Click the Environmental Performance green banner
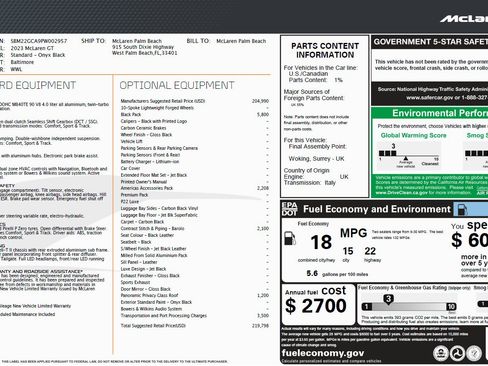This screenshot has width=488, height=366. 430,113
